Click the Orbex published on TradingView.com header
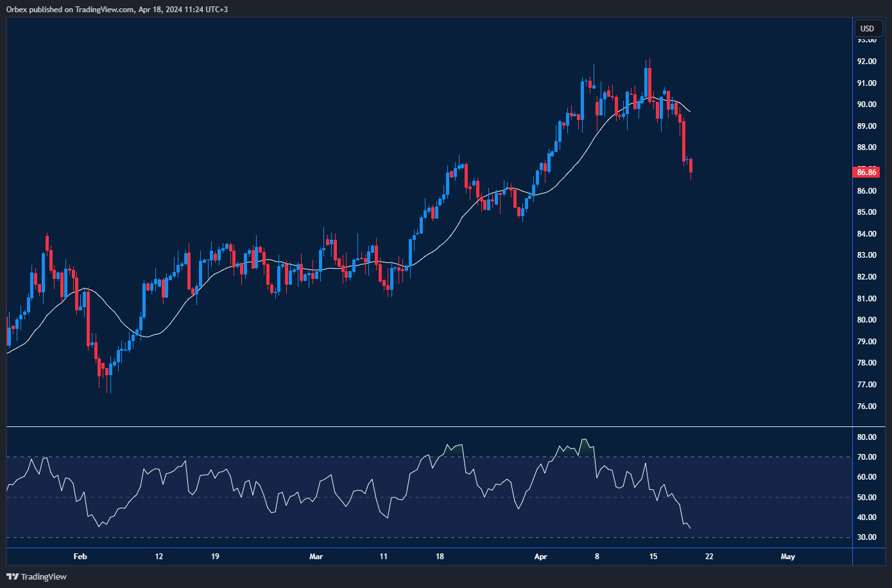 click(117, 9)
